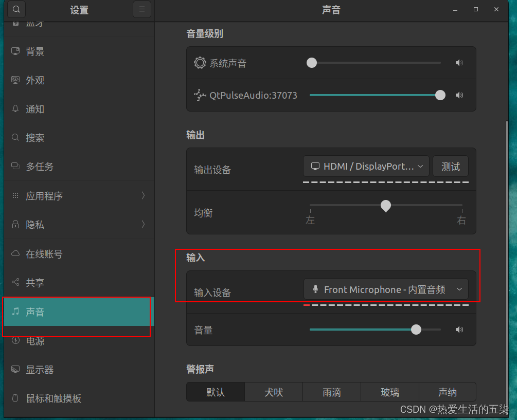Click the Sound (声音) music note icon

pyautogui.click(x=15, y=312)
